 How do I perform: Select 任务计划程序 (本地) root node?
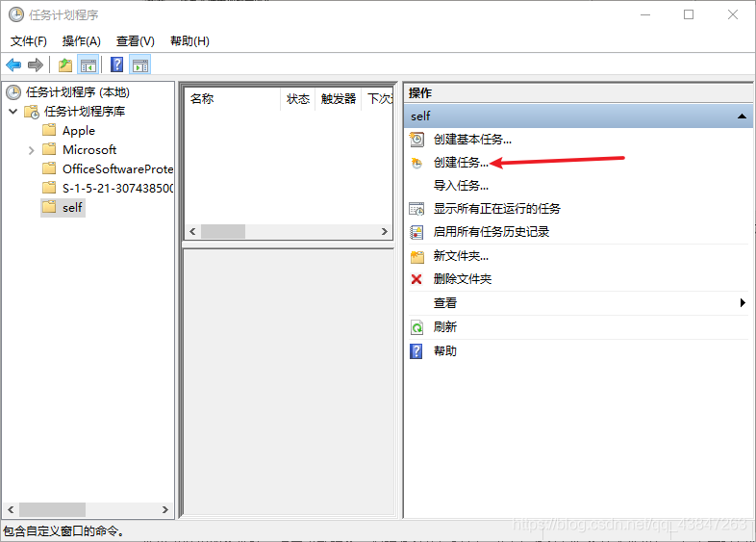(x=78, y=92)
